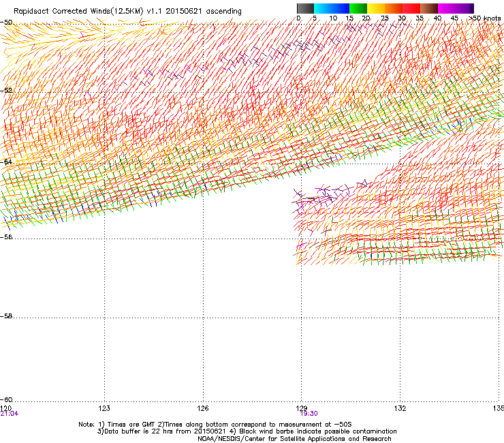This screenshot has width=504, height=443.
Task: Click the '35' label under the legend
Action: pyautogui.click(x=420, y=18)
